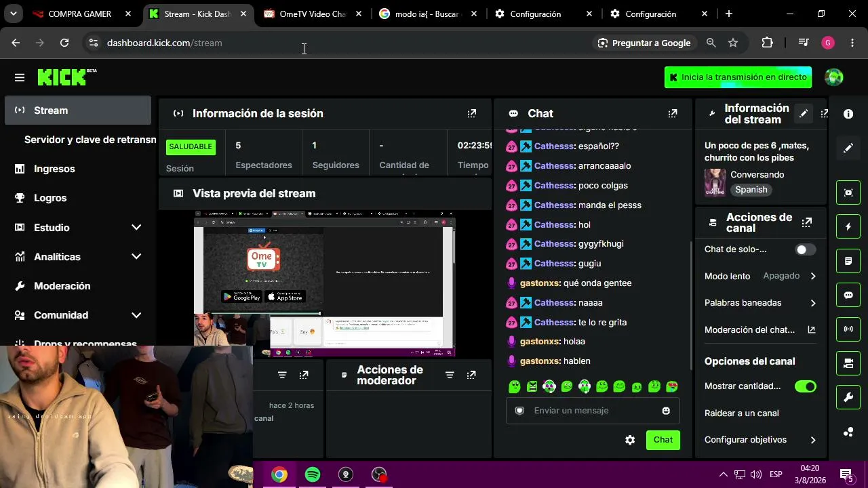Open the taskbar volume control
Viewport: 868px width, 488px height.
click(756, 474)
